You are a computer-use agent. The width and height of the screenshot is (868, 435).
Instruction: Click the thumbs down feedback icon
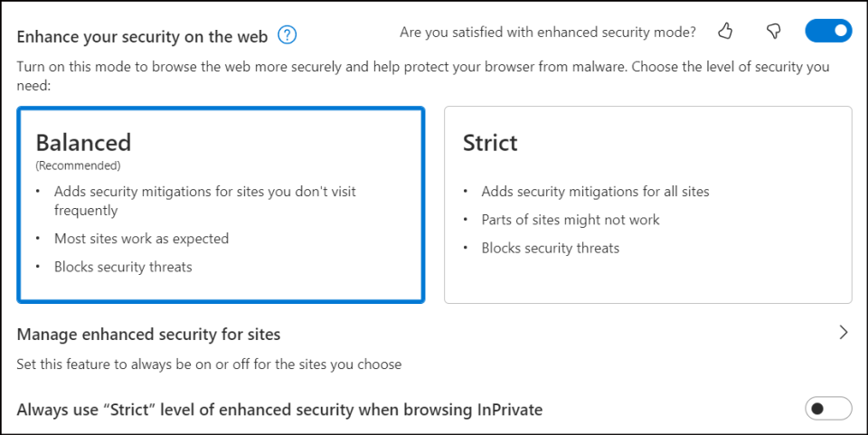[x=773, y=33]
